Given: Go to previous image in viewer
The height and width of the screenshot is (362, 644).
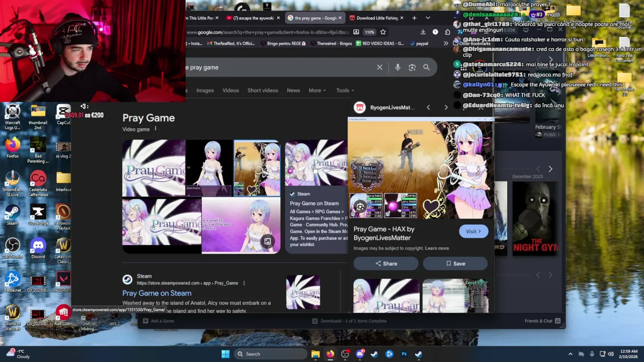Looking at the screenshot, I should pyautogui.click(x=428, y=107).
